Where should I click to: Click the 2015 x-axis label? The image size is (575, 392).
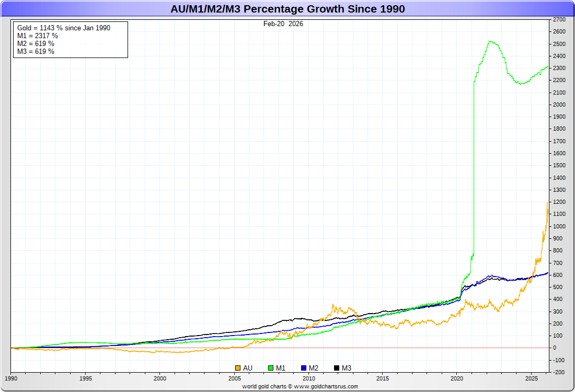pos(383,379)
